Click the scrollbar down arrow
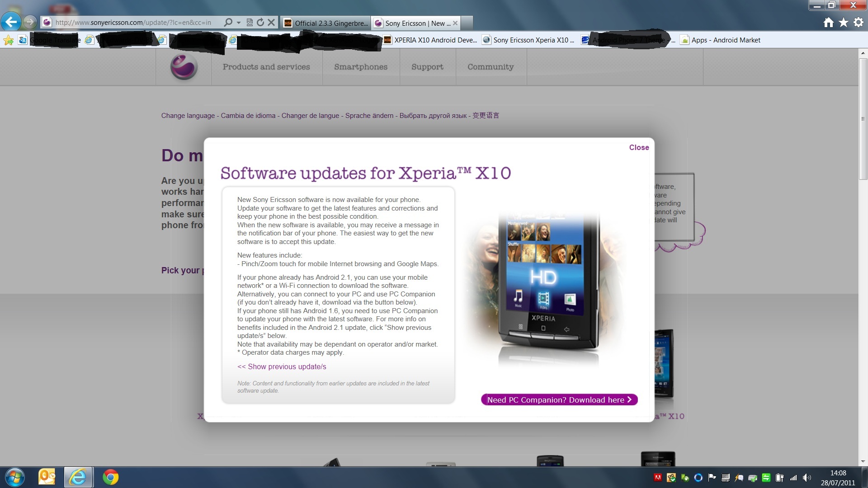 (863, 461)
